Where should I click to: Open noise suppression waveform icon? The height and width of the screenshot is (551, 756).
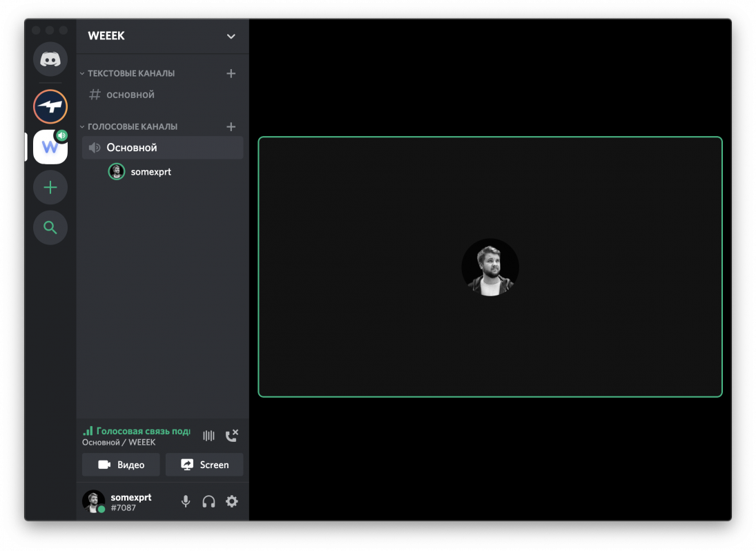(x=209, y=436)
